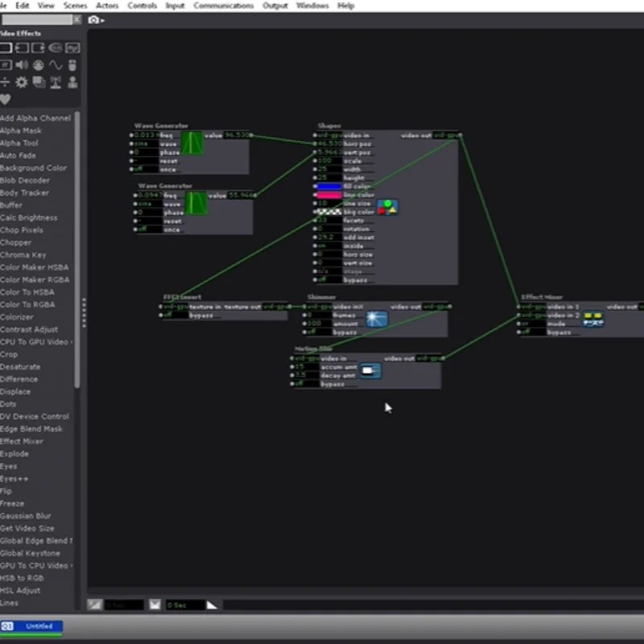Select Gaussian Blur in the actor list
Viewport: 644px width, 644px height.
(26, 516)
